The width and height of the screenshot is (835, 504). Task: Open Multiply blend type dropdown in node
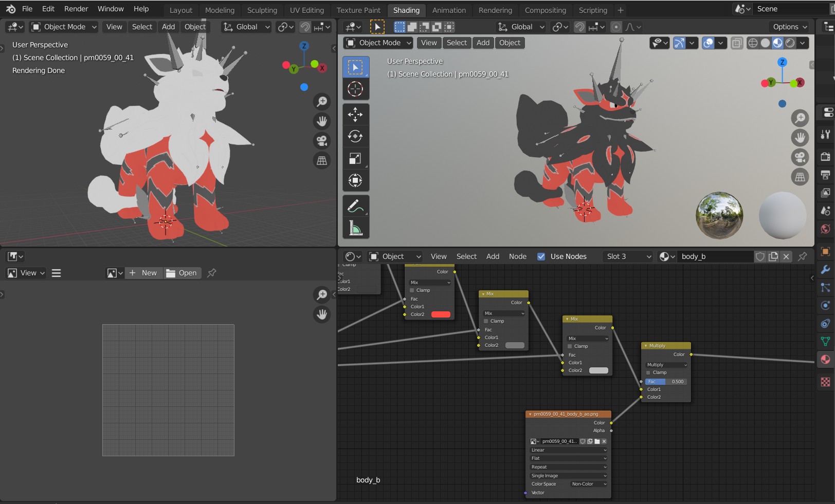pos(666,365)
